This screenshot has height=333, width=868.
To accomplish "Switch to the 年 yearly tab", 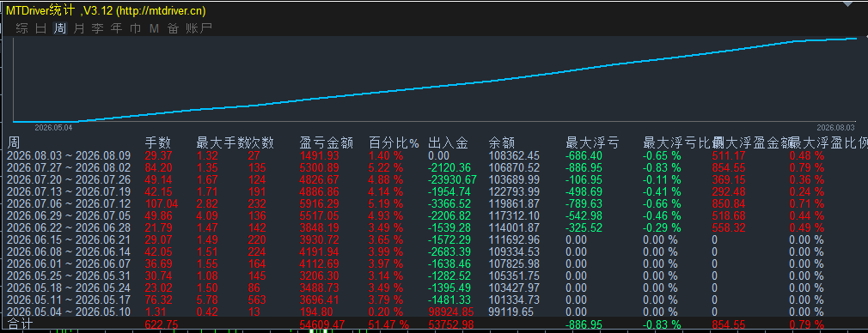I will pyautogui.click(x=116, y=28).
